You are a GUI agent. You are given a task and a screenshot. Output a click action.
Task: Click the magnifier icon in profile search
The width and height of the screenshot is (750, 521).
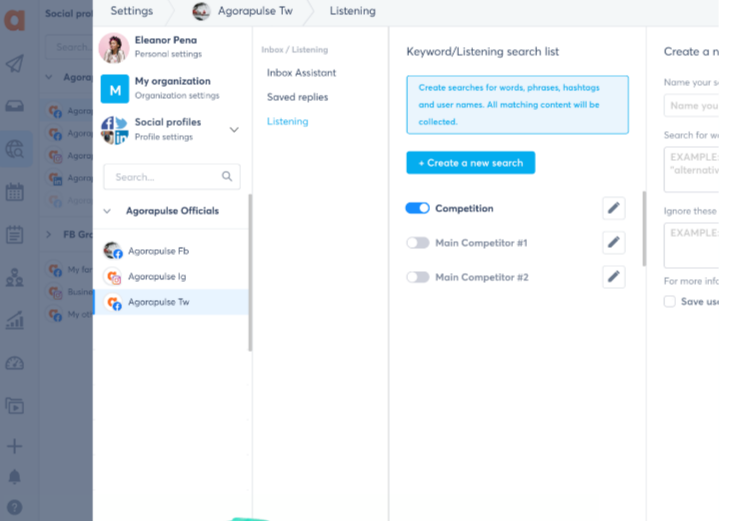[x=227, y=177]
